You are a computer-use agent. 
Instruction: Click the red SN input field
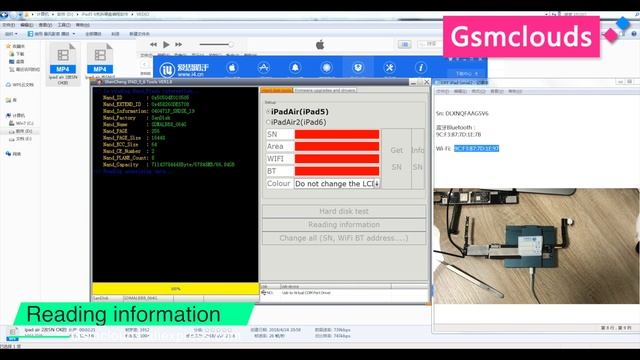pos(337,134)
